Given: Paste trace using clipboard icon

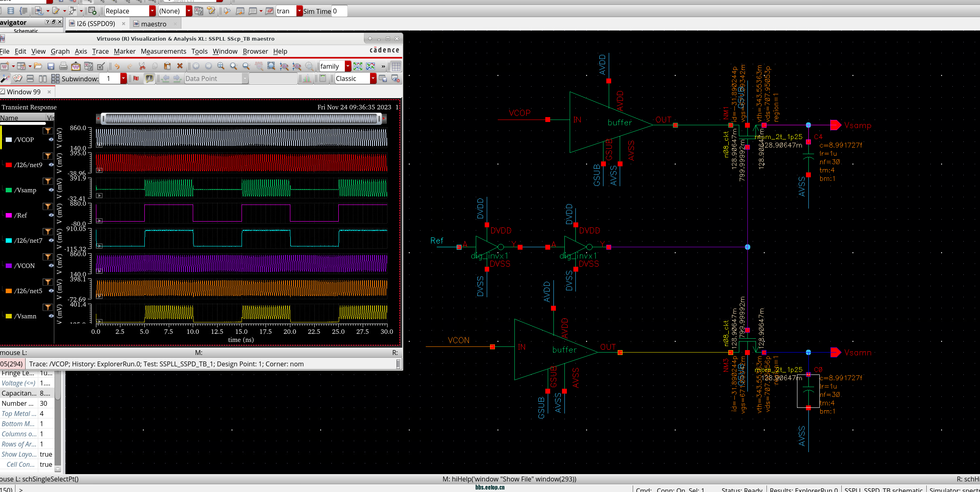Looking at the screenshot, I should (x=167, y=66).
